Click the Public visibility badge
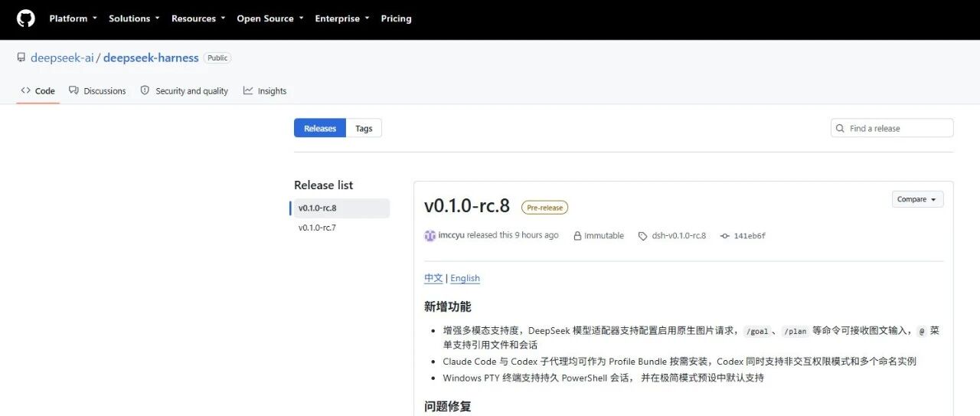This screenshot has width=980, height=416. tap(217, 58)
